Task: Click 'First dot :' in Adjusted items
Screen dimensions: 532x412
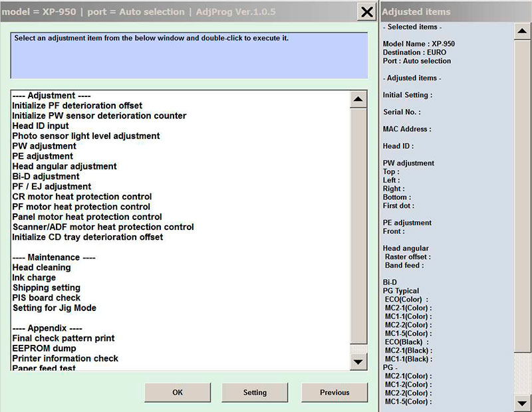Action: coord(398,206)
